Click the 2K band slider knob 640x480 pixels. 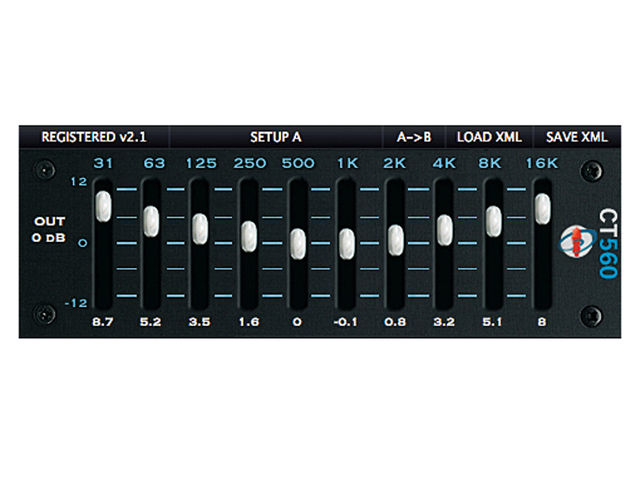click(396, 240)
